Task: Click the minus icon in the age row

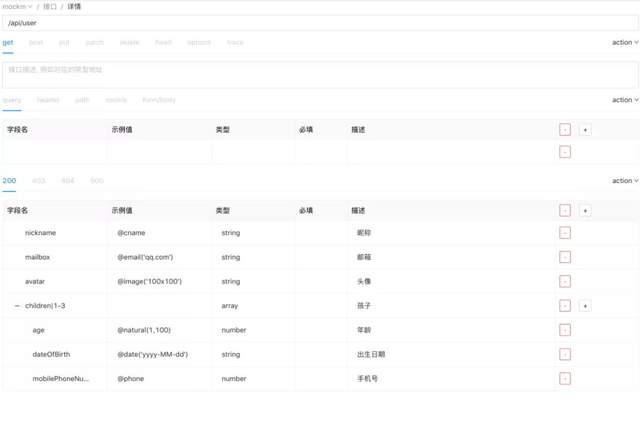Action: click(565, 330)
